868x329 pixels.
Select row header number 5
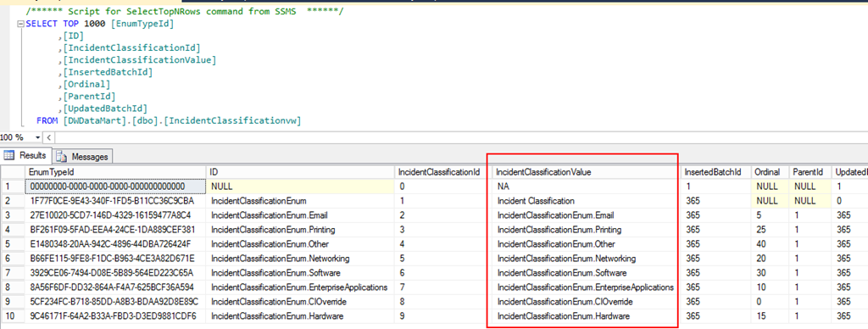pyautogui.click(x=13, y=244)
